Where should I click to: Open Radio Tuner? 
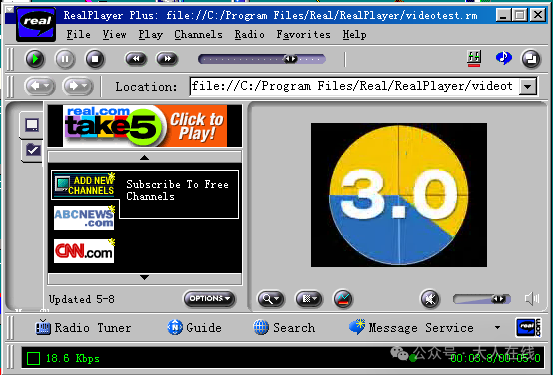point(83,328)
